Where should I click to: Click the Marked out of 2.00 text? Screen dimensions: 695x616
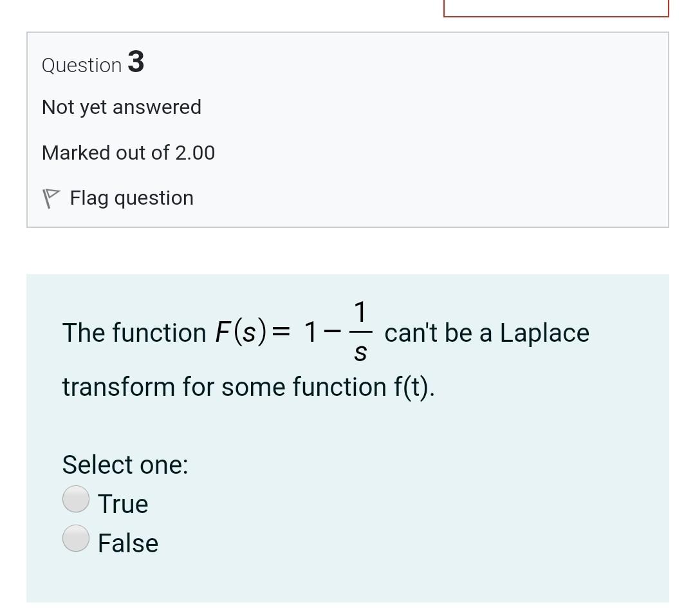[x=128, y=153]
